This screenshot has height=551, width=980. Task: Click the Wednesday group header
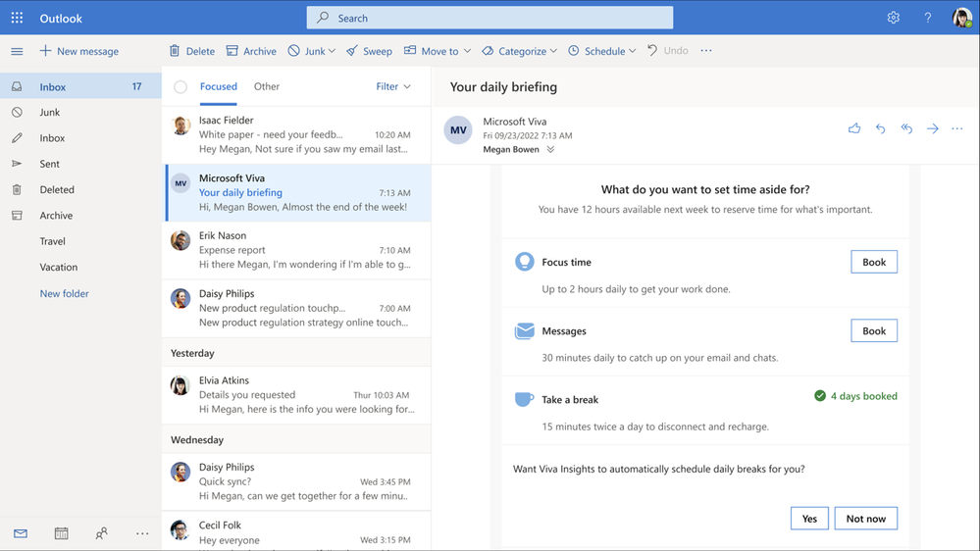coord(296,440)
